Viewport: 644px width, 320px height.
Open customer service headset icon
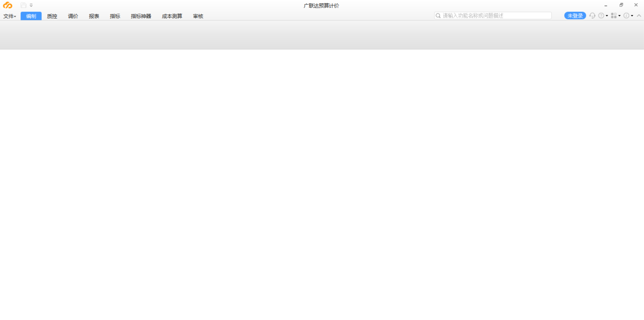[x=592, y=16]
